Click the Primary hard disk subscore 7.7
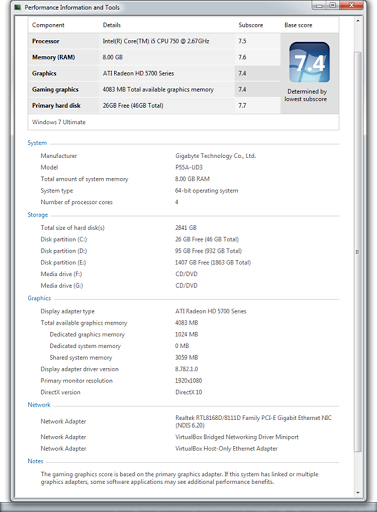 [242, 106]
